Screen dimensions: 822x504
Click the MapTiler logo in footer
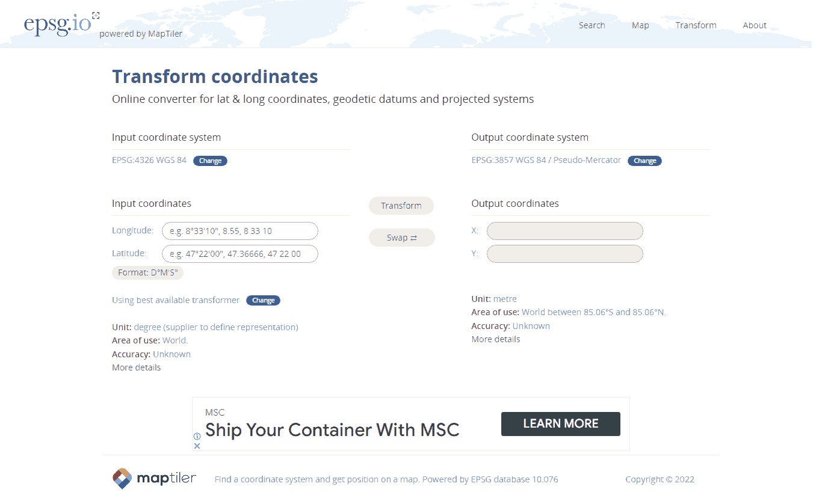(155, 479)
